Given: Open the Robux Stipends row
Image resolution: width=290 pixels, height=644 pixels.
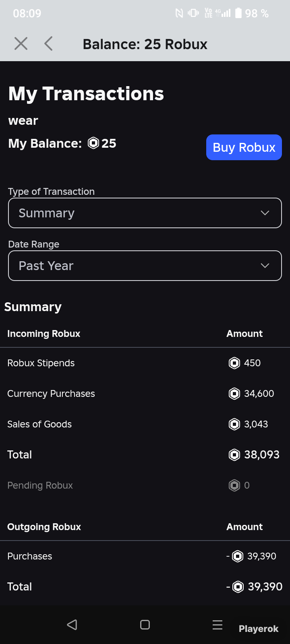Looking at the screenshot, I should coord(145,363).
